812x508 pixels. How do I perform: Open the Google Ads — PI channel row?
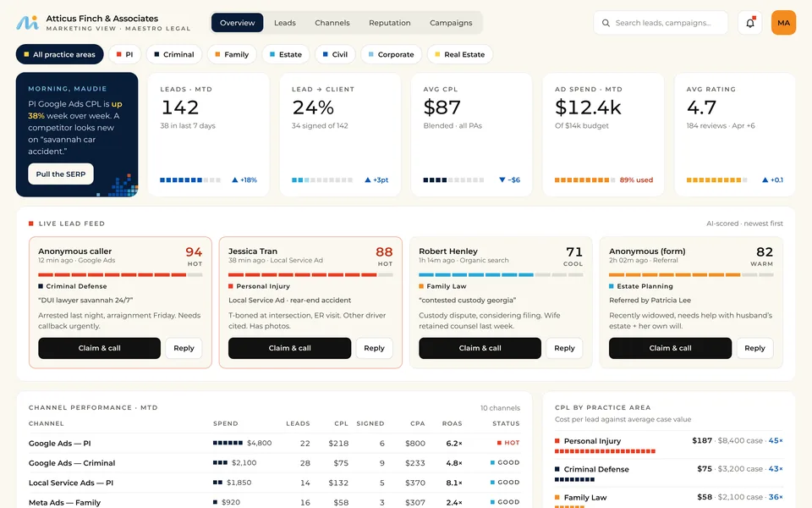274,443
